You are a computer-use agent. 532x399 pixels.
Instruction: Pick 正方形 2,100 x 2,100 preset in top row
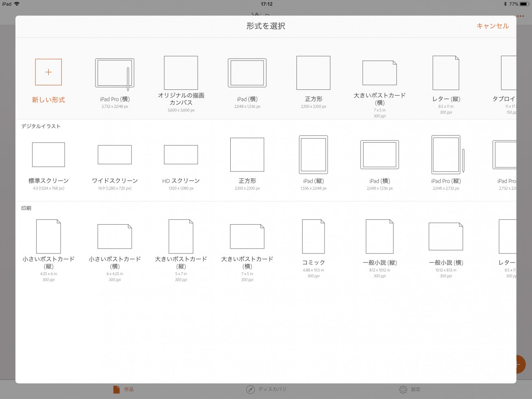314,82
